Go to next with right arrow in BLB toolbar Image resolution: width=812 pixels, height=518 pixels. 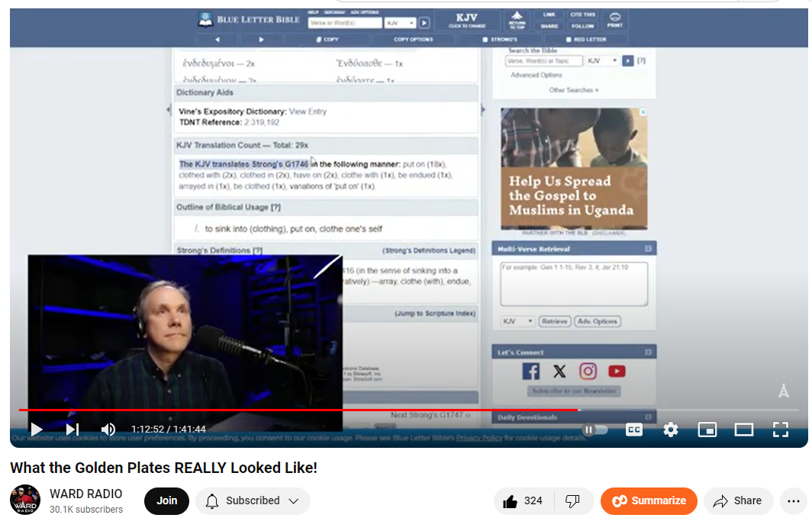[261, 40]
